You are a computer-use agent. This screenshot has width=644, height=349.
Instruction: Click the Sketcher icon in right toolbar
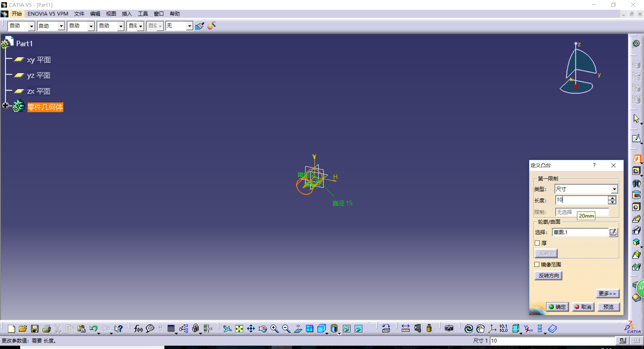coord(636,138)
